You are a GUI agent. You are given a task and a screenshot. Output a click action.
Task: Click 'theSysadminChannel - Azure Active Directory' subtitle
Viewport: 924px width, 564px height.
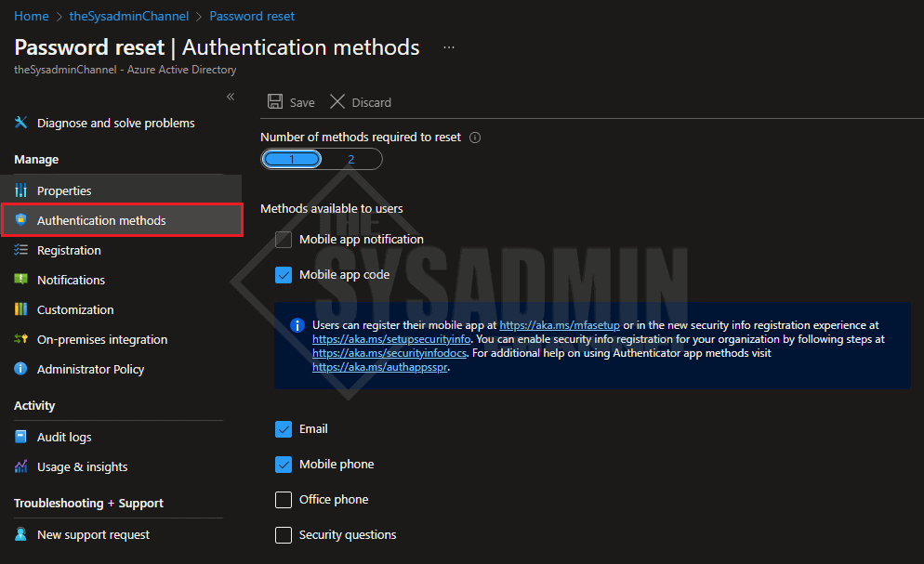click(125, 70)
